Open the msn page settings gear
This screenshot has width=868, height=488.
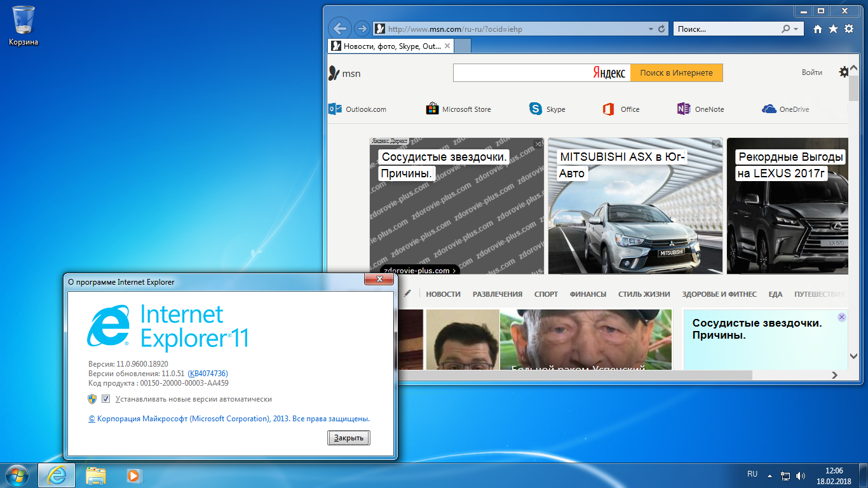point(844,72)
